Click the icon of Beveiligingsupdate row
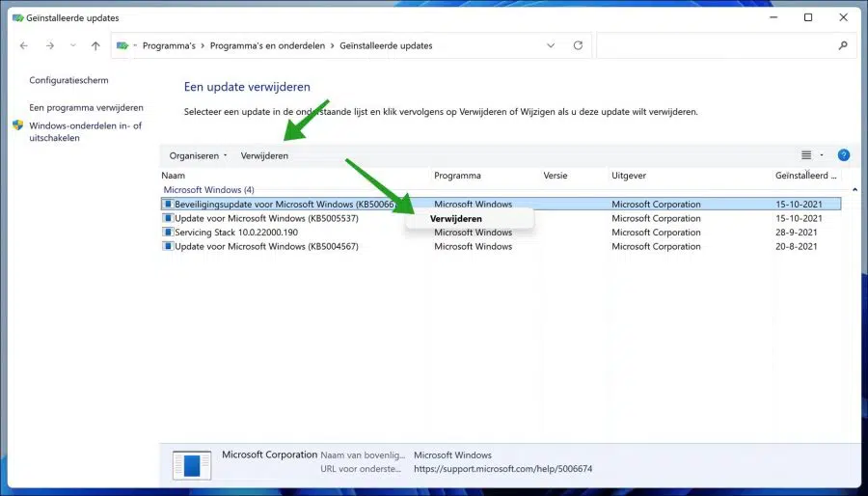This screenshot has height=496, width=868. click(x=168, y=205)
